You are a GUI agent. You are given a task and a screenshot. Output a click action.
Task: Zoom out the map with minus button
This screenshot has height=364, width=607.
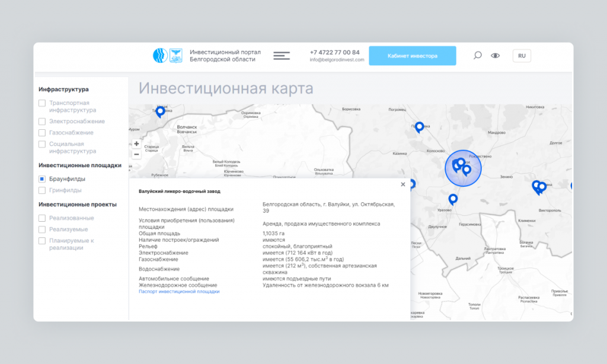[x=136, y=154]
